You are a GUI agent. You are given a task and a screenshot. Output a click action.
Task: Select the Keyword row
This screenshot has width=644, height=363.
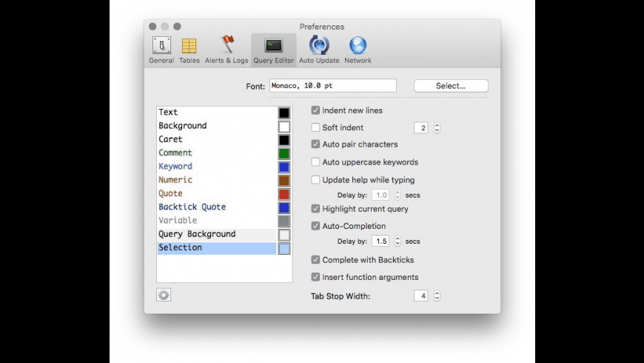pyautogui.click(x=217, y=167)
